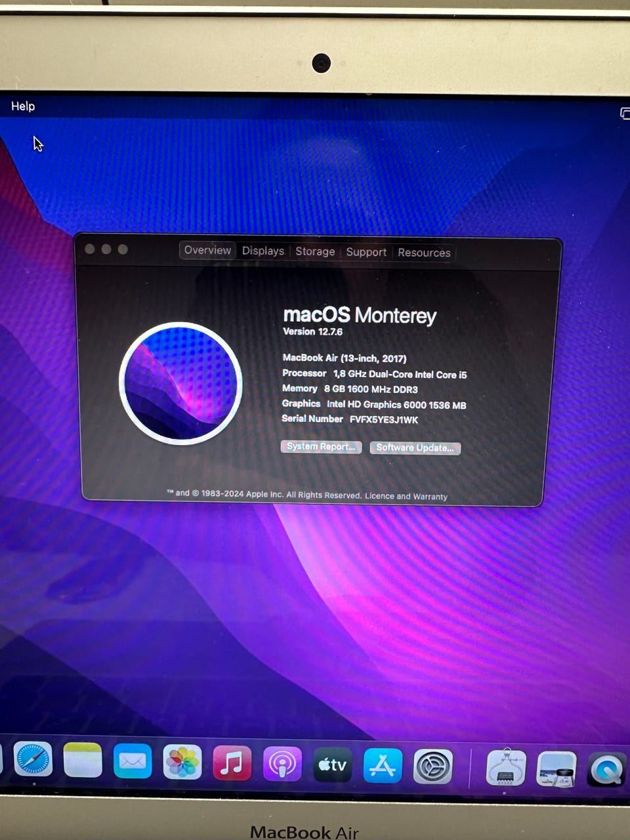Open System Preferences gear icon
This screenshot has height=840, width=630.
433,766
